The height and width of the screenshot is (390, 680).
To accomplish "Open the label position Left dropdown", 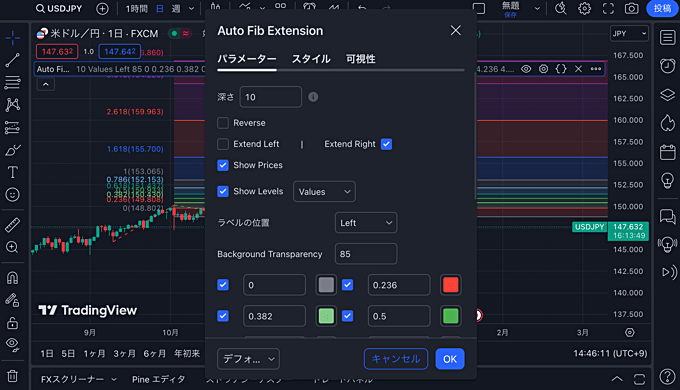I will coord(366,223).
